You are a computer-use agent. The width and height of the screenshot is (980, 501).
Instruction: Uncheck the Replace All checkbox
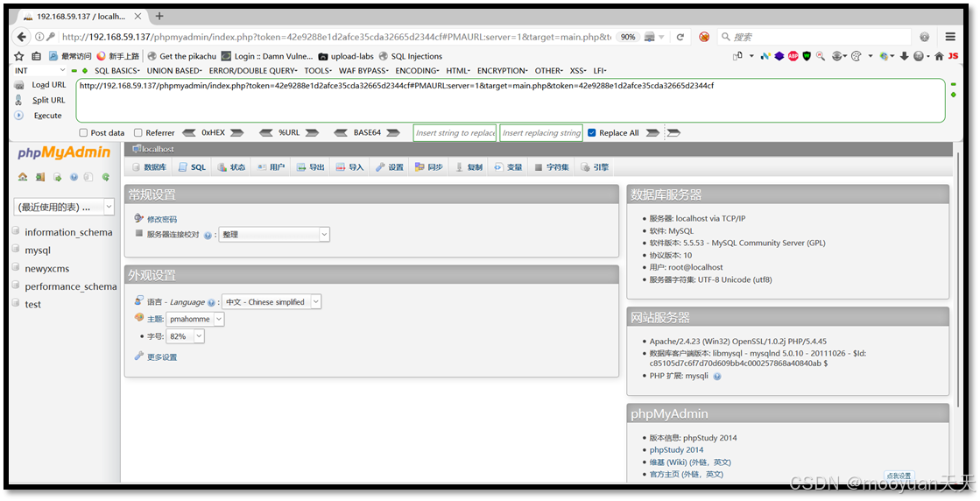pyautogui.click(x=592, y=133)
